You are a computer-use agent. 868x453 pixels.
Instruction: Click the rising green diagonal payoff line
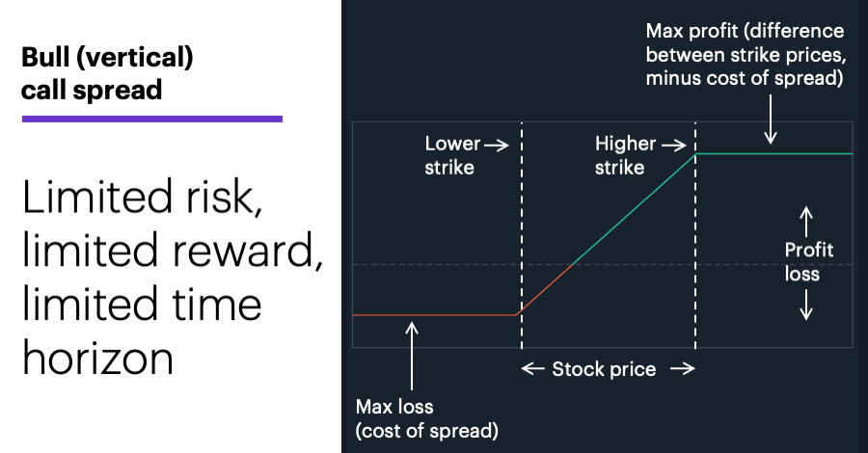(x=634, y=210)
